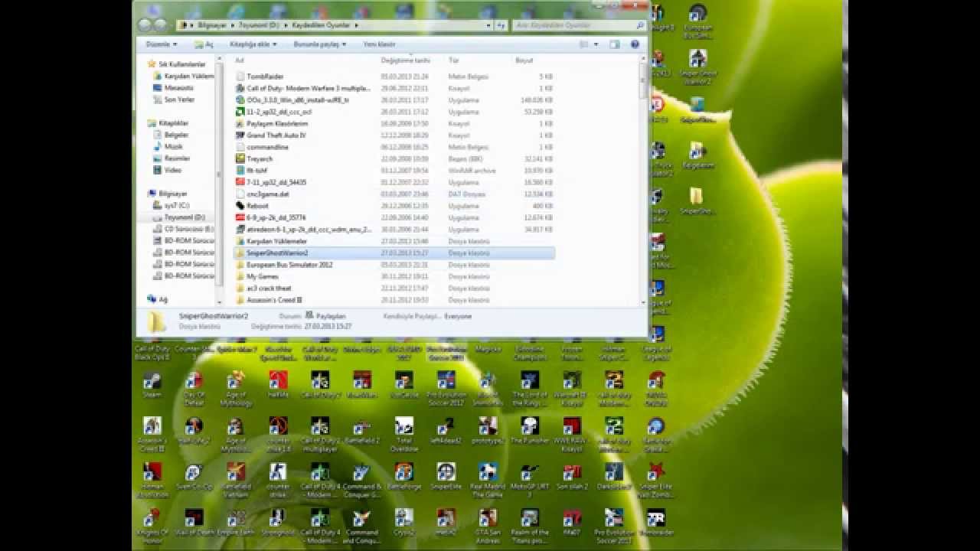Launch Real Madrid The Game shortcut
The height and width of the screenshot is (551, 980).
pos(488,481)
